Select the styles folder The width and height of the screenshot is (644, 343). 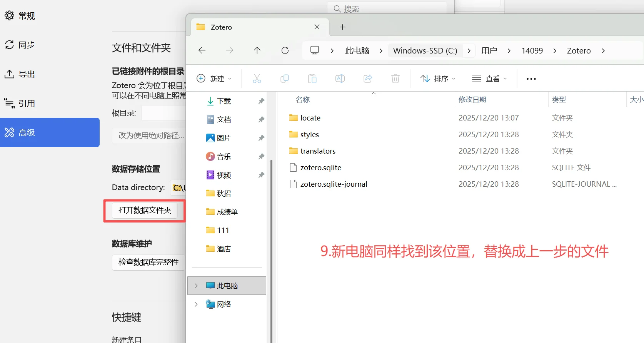(310, 134)
